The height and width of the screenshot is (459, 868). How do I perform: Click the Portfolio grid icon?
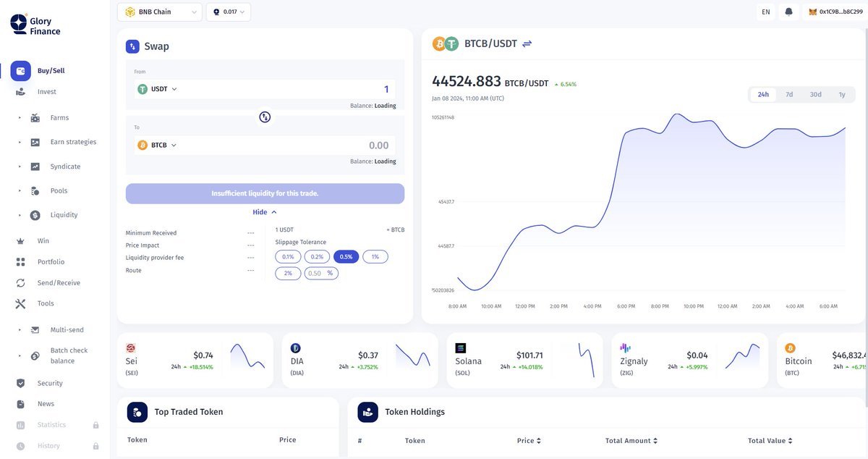(x=20, y=262)
